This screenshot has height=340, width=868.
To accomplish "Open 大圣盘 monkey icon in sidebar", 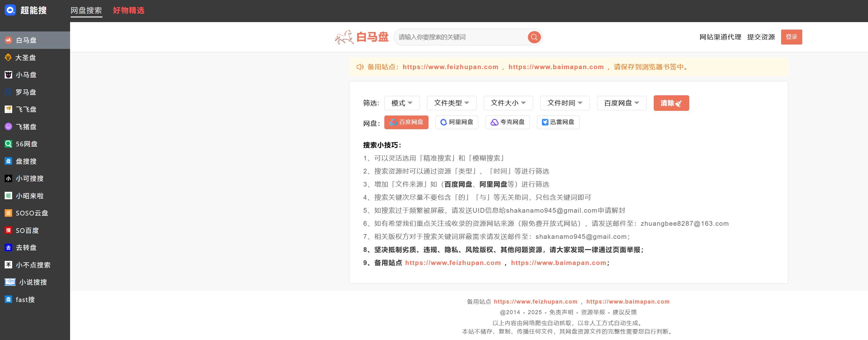I will 8,58.
